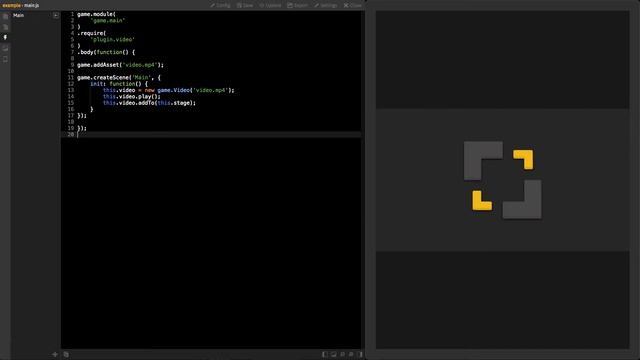The image size is (640, 360).
Task: Click the 'plugin.video' string in the code
Action: (112, 40)
